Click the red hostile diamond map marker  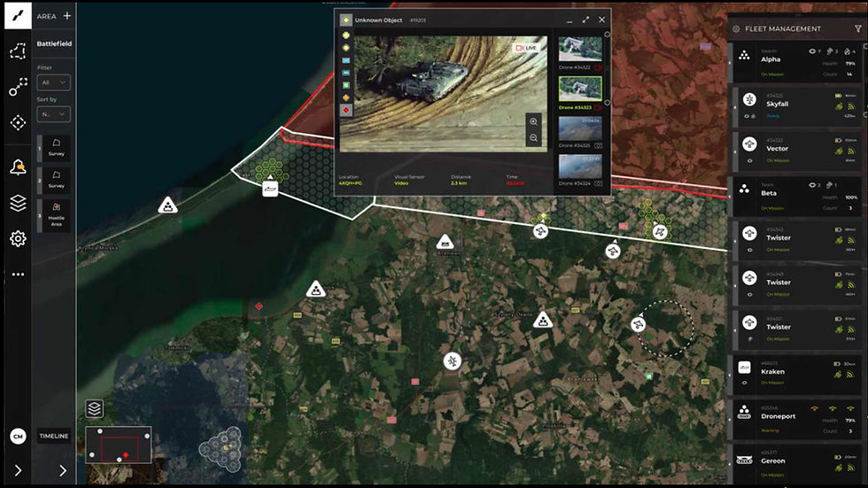pos(259,306)
